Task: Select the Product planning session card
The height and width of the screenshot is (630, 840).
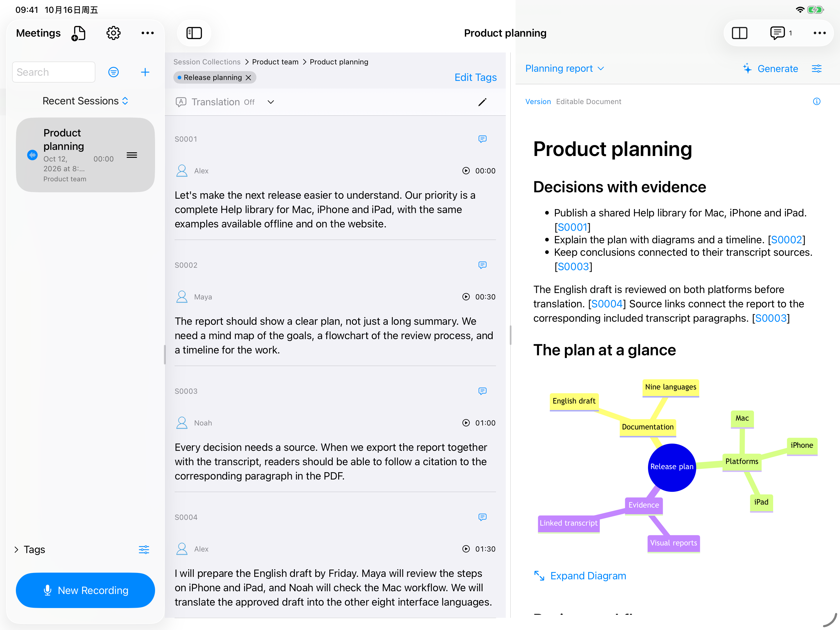Action: [85, 155]
